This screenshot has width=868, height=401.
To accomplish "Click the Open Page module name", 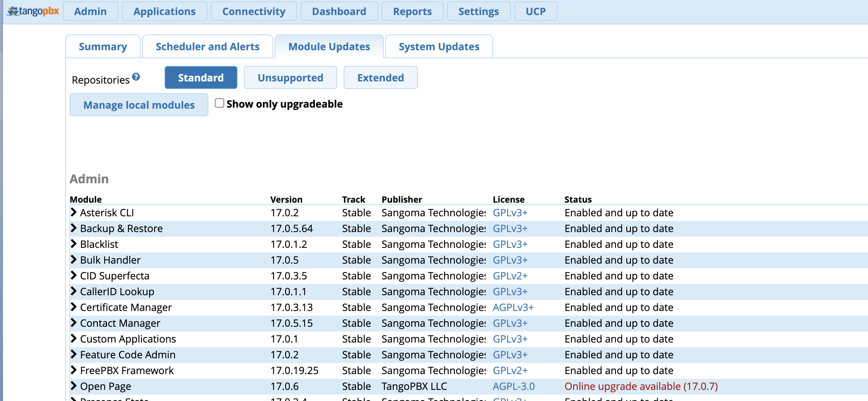I will tap(105, 386).
